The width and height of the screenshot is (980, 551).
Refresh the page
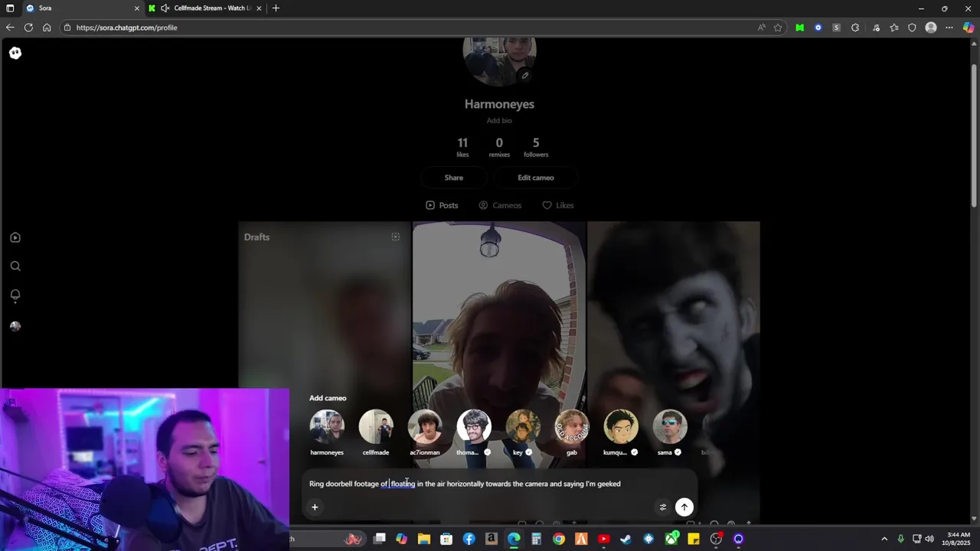[28, 28]
